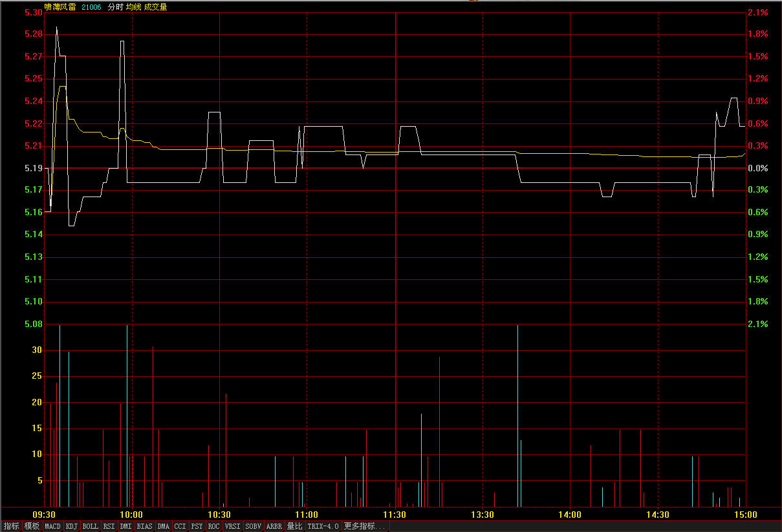Click the 09:30 time axis label
Screen dimensions: 782x532
click(45, 515)
